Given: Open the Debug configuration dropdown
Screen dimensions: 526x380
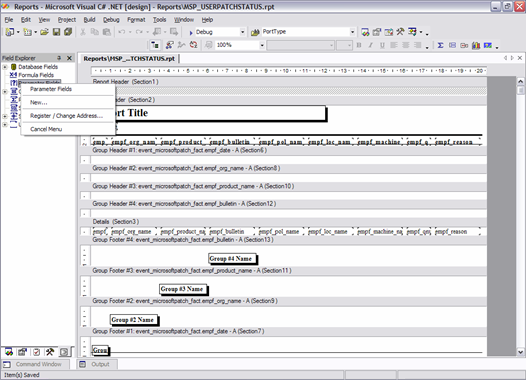Looking at the screenshot, I should click(x=243, y=32).
